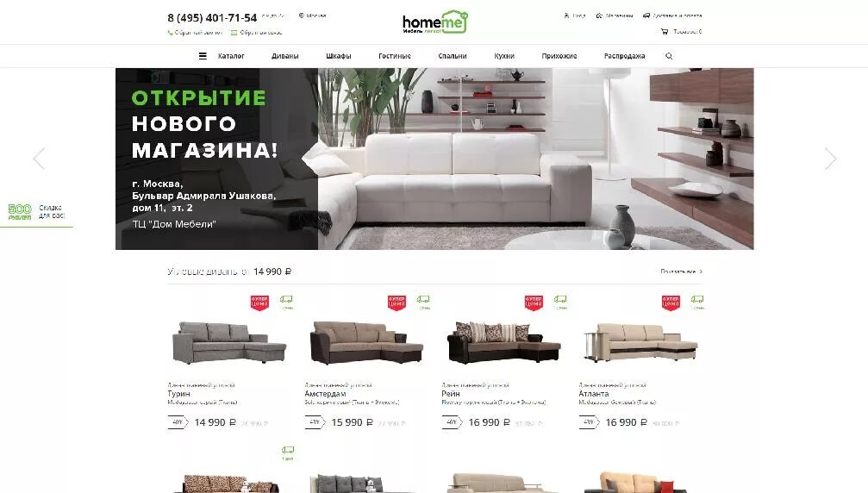Click the Показать все link
Image resolution: width=868 pixels, height=493 pixels.
coord(682,271)
